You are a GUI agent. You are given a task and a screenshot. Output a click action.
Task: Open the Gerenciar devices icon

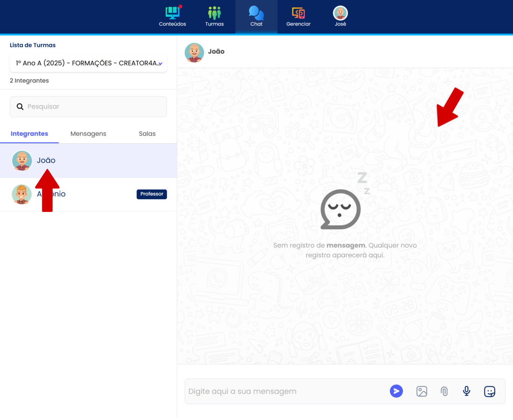[298, 13]
